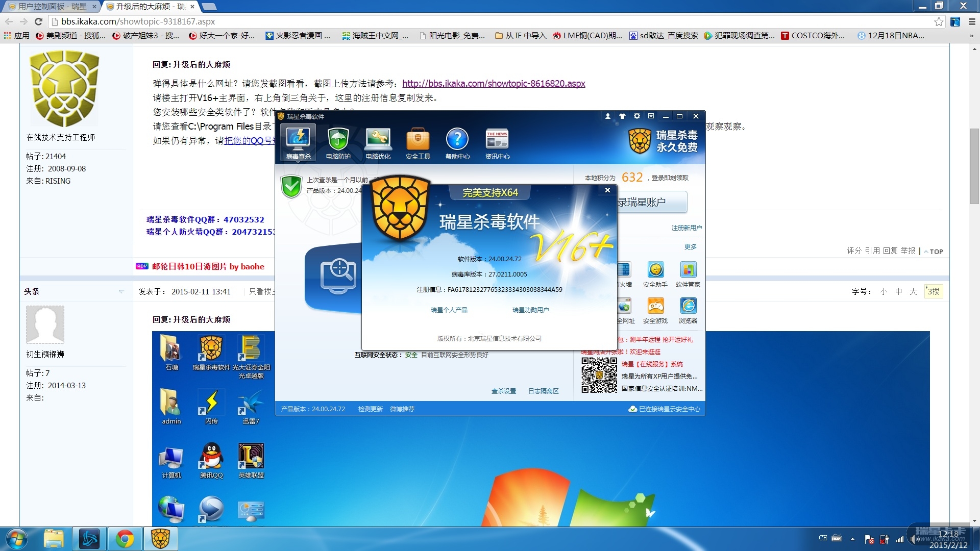The image size is (980, 551).
Task: Open 电脑防护 computer protection section
Action: [338, 143]
